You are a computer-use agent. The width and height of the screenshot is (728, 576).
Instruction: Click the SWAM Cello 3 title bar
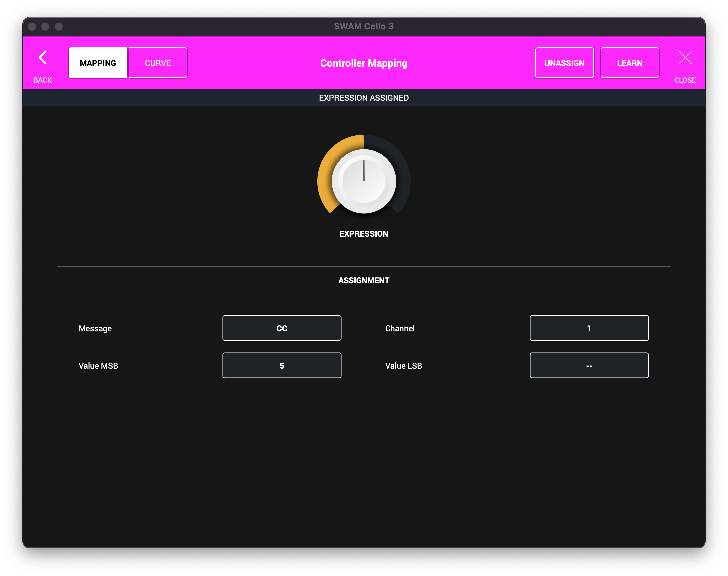coord(363,27)
